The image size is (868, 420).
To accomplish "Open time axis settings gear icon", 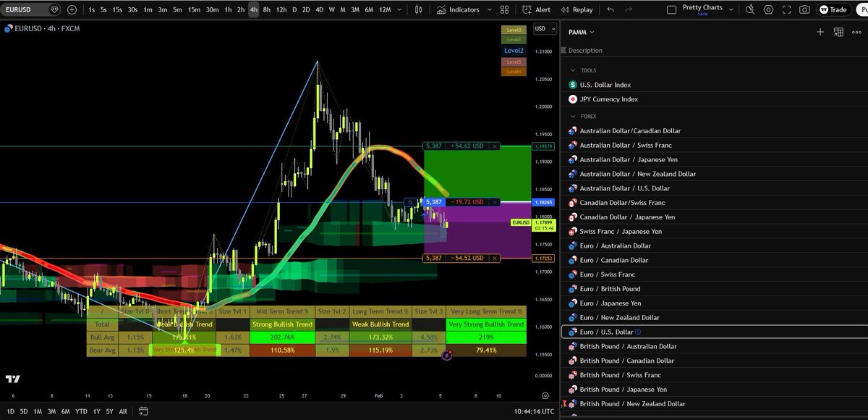I will [x=545, y=396].
